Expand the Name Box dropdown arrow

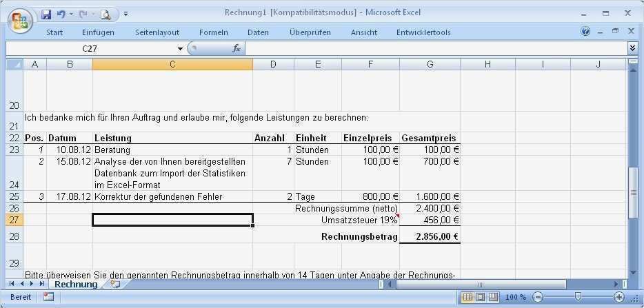coord(180,49)
